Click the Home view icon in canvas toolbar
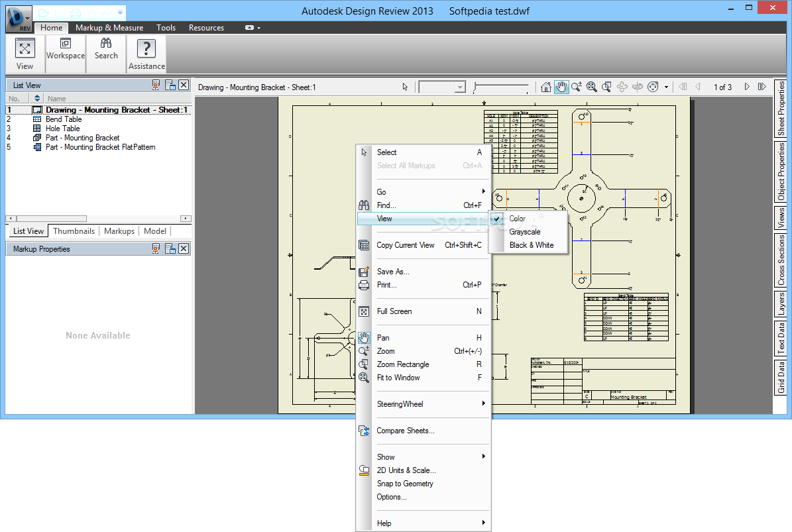 coord(545,87)
